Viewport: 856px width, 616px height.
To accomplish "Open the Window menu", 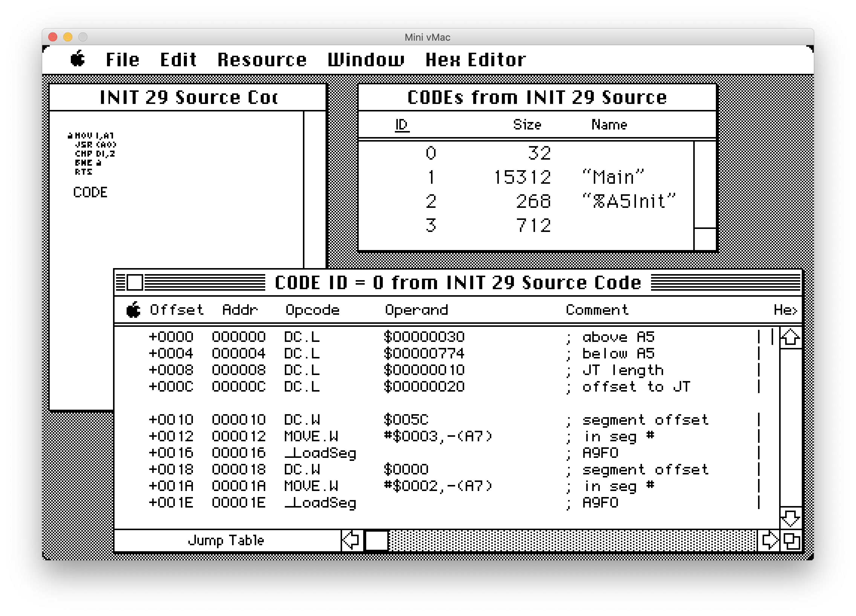I will coord(365,59).
